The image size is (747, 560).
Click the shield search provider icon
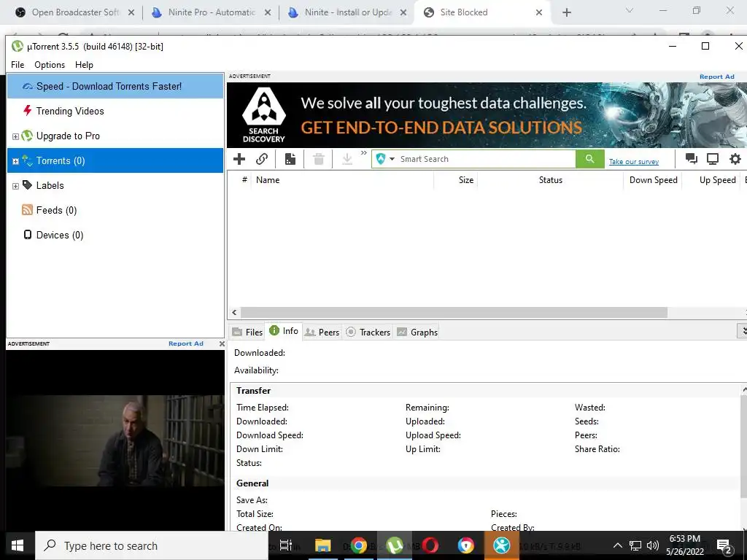tap(381, 159)
